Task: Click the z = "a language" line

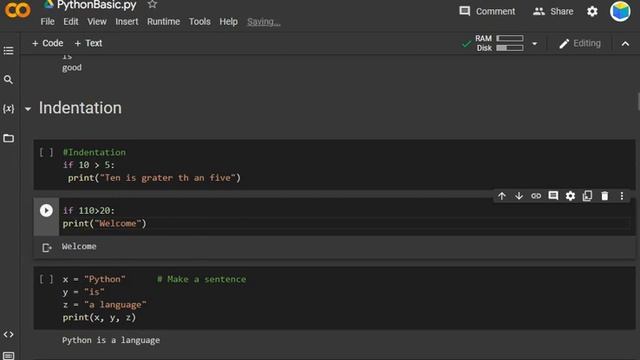Action: click(104, 305)
